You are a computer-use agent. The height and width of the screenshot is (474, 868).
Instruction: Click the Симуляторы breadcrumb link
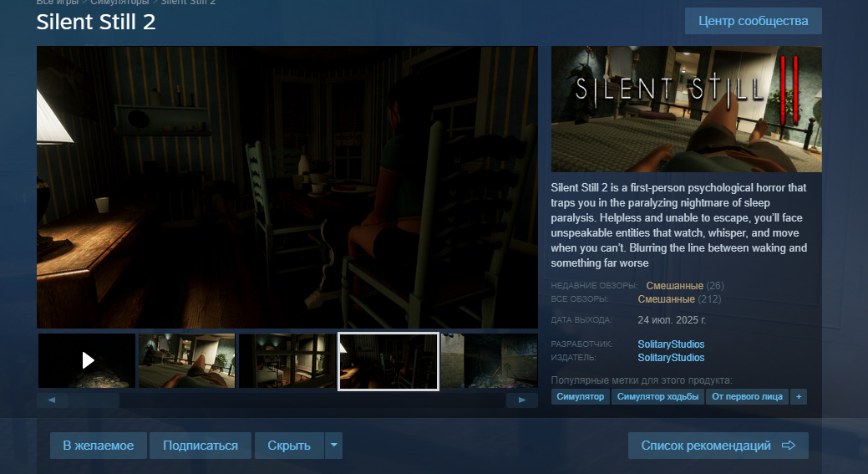(x=119, y=3)
